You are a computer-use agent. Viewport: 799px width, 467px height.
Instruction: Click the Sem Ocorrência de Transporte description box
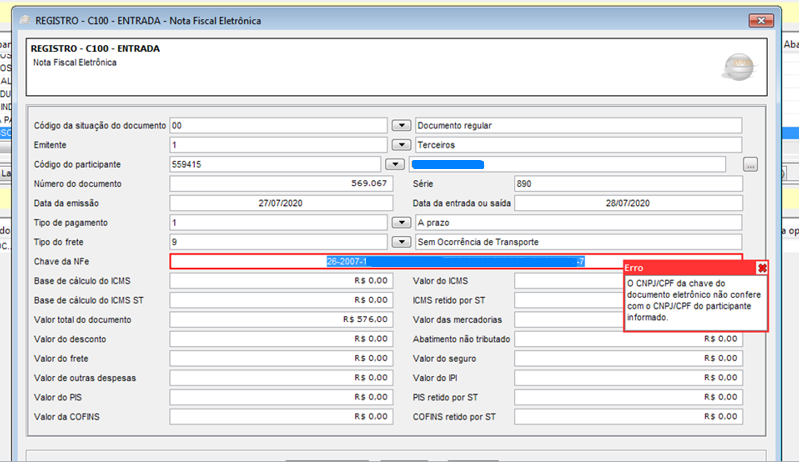click(x=578, y=242)
